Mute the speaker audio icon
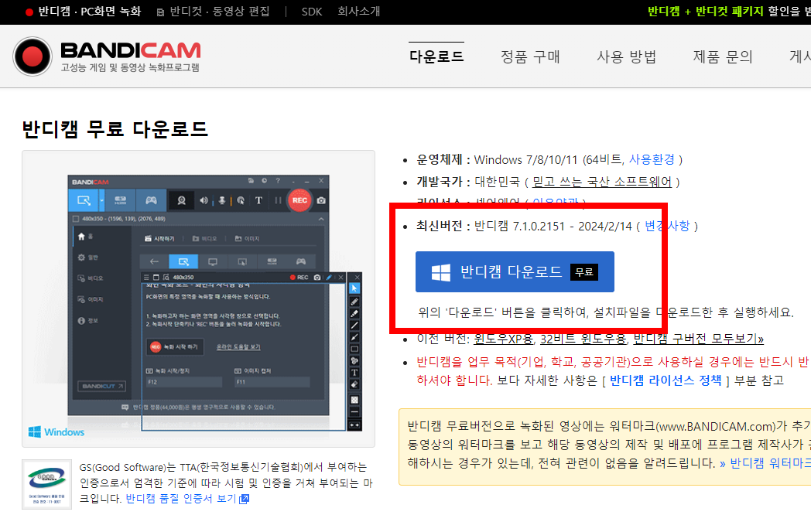Image resolution: width=811 pixels, height=532 pixels. [204, 199]
